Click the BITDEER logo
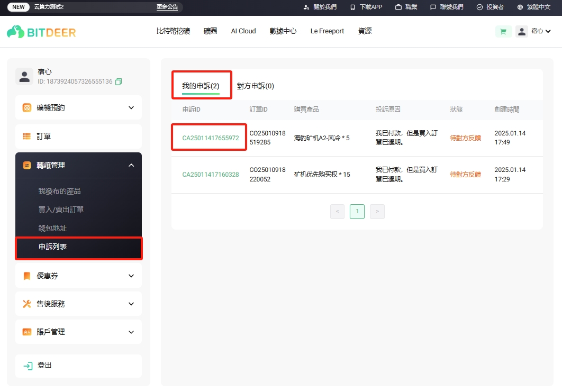Screen dimensions: 562x392 click(x=41, y=32)
